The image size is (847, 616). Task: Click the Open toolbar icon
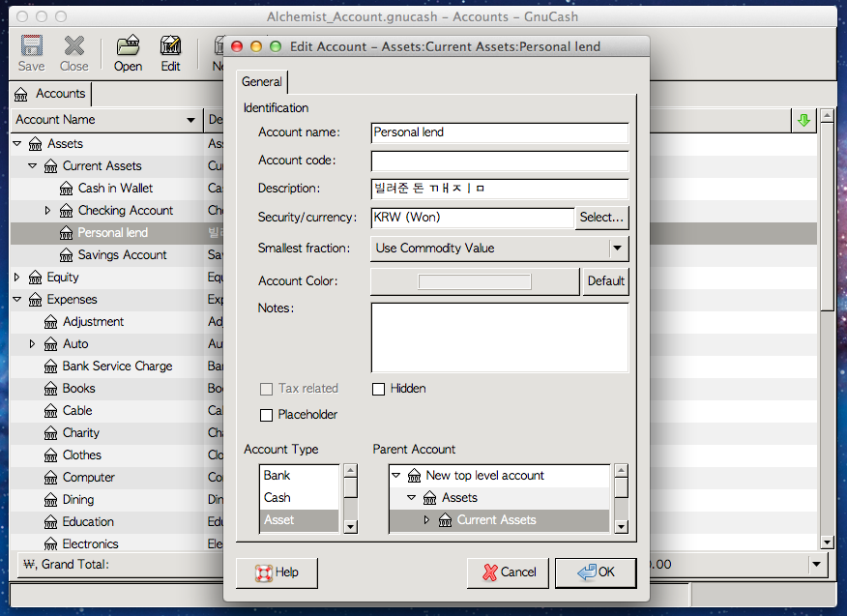(128, 46)
